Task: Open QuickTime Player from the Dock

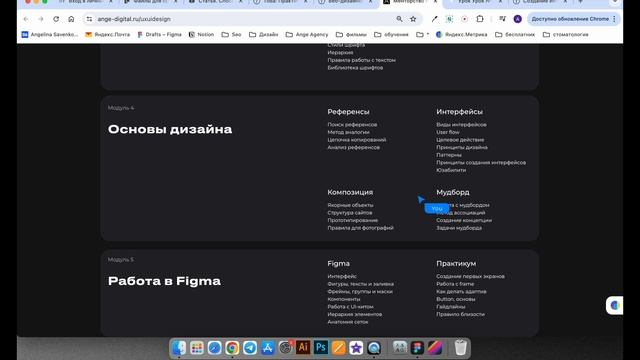Action: [x=374, y=348]
